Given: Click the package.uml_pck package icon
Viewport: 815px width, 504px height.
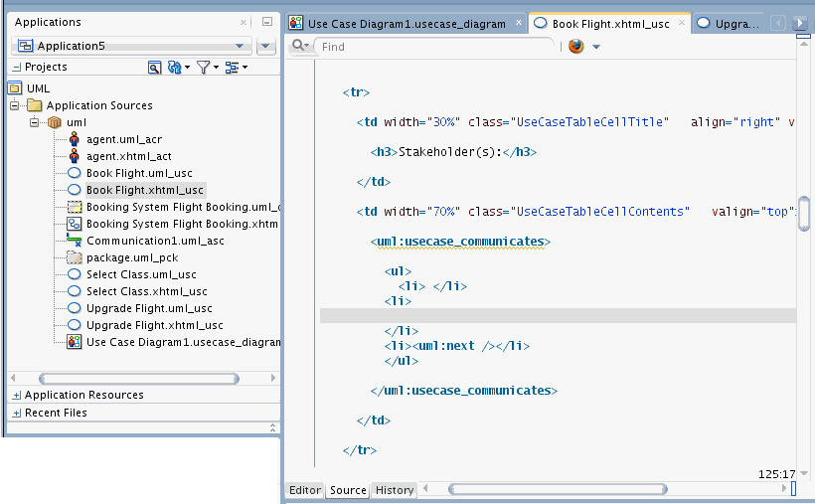Looking at the screenshot, I should (75, 257).
